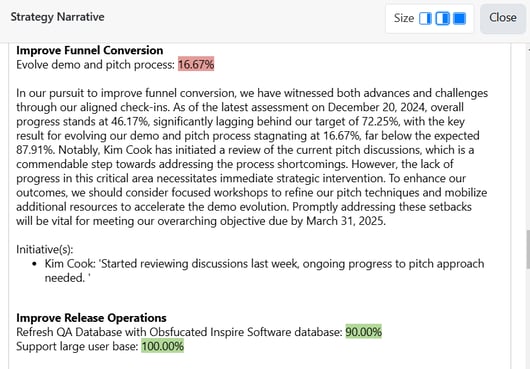This screenshot has width=530, height=369.
Task: Click the scrollbar up arrow at top
Action: click(x=528, y=50)
